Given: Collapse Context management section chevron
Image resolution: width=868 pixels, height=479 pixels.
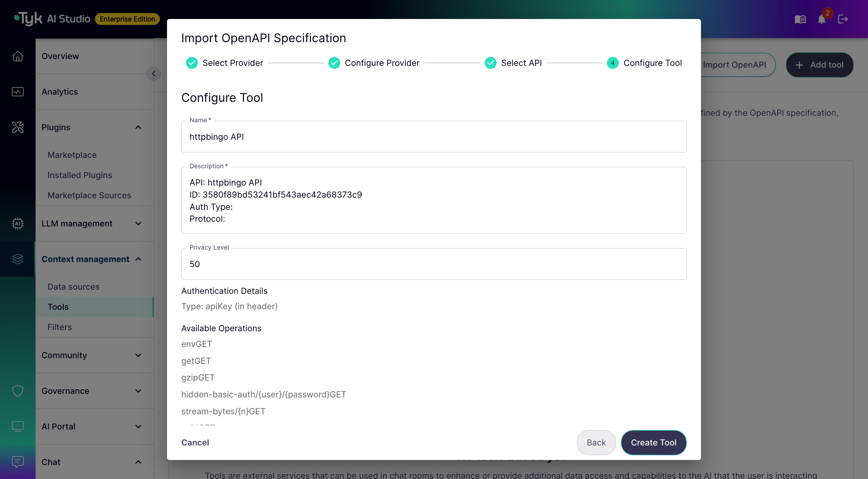Looking at the screenshot, I should tap(138, 259).
